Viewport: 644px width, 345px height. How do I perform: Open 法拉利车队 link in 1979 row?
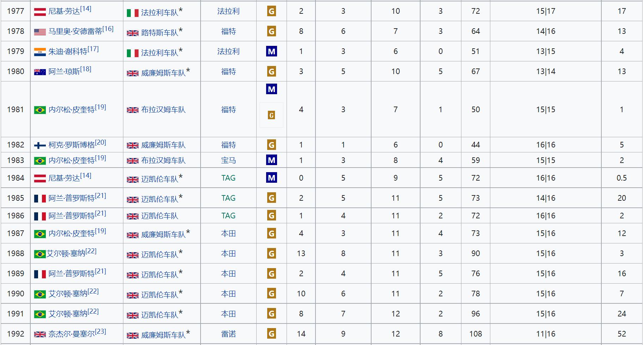click(x=160, y=53)
